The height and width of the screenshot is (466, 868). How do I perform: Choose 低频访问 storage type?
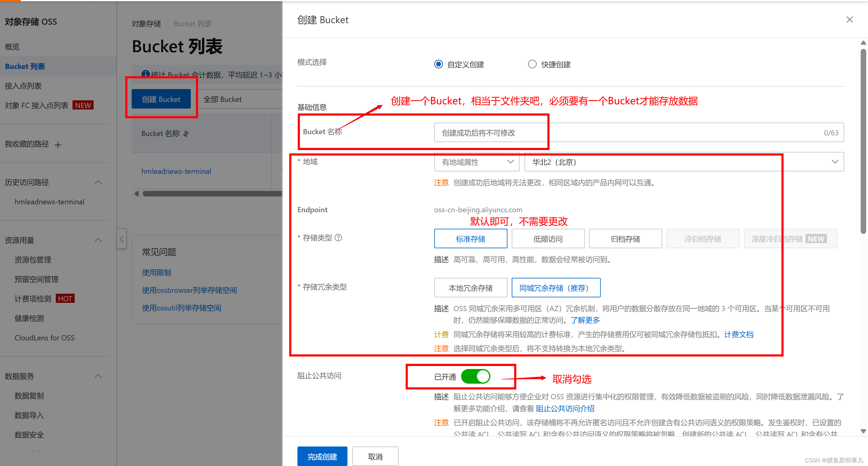click(x=548, y=239)
